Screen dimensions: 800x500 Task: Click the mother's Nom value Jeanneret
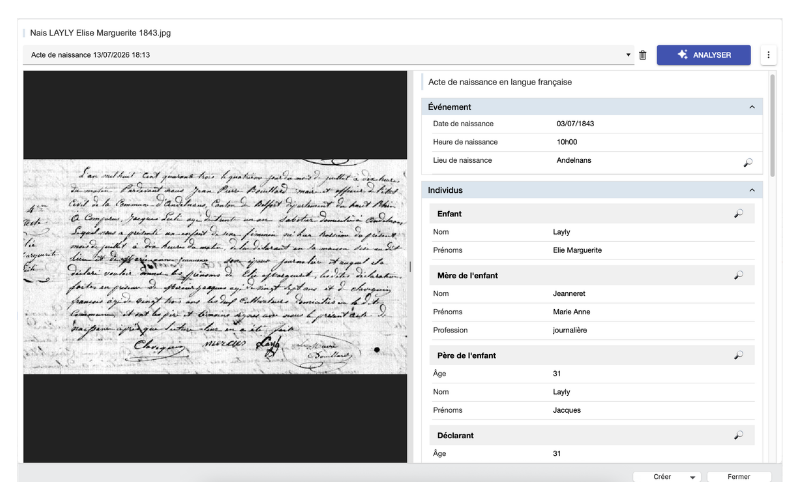tap(569, 293)
